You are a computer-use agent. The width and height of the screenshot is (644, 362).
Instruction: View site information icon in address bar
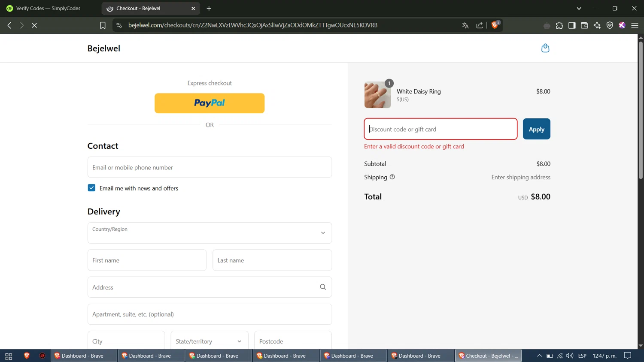(119, 25)
